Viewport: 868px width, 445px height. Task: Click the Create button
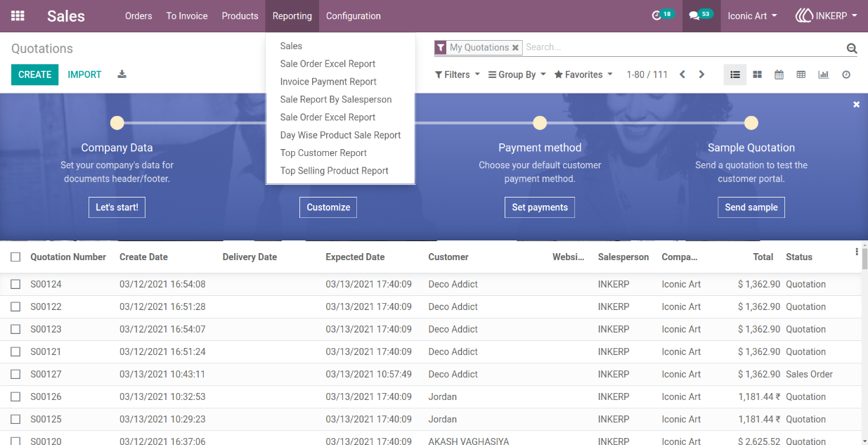click(35, 75)
